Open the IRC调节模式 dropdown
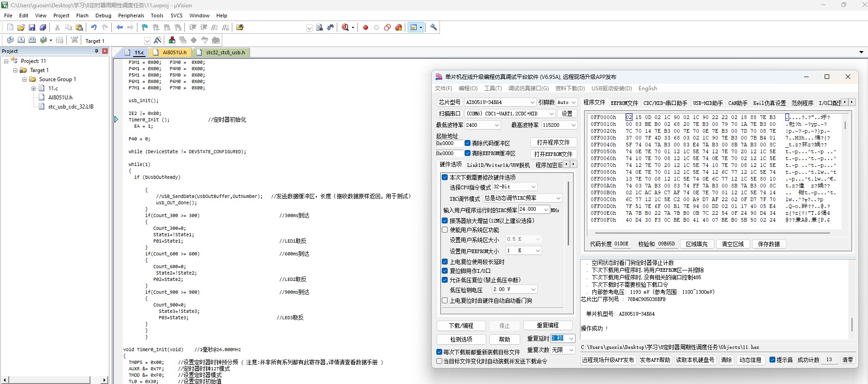868x384 pixels. pos(523,198)
